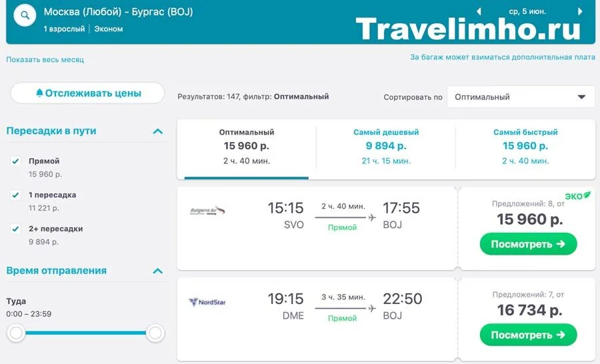Switch to Самый дешевый tab
The image size is (600, 364).
tap(386, 146)
